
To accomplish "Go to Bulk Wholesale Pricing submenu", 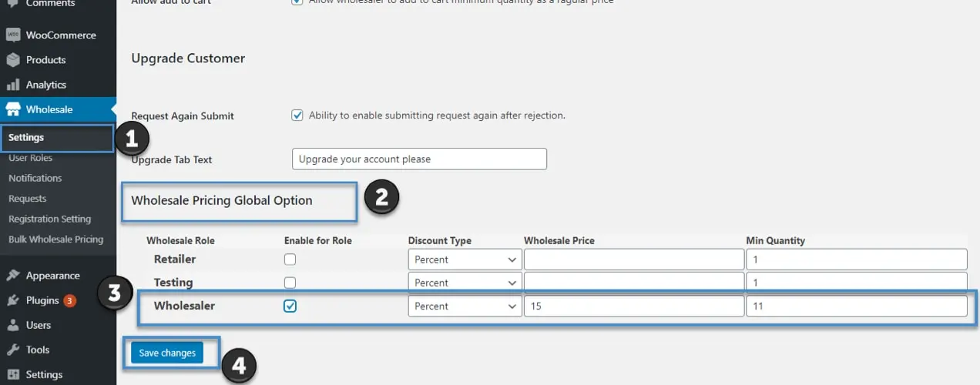I will (x=55, y=239).
